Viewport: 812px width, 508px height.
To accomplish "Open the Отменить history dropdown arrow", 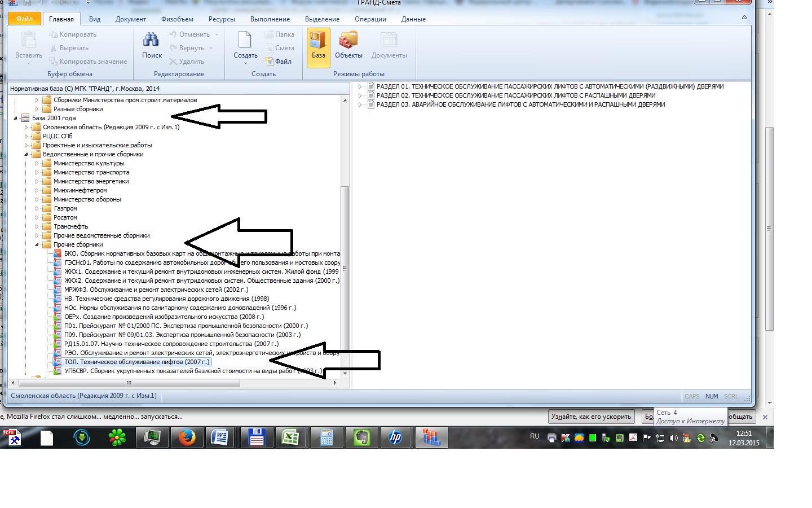I will pyautogui.click(x=217, y=34).
